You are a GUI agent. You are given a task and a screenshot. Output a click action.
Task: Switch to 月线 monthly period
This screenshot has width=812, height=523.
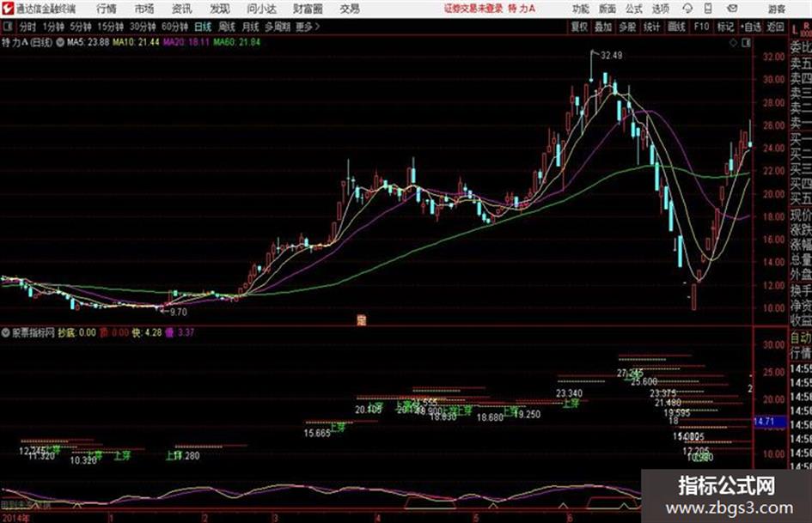coord(251,27)
